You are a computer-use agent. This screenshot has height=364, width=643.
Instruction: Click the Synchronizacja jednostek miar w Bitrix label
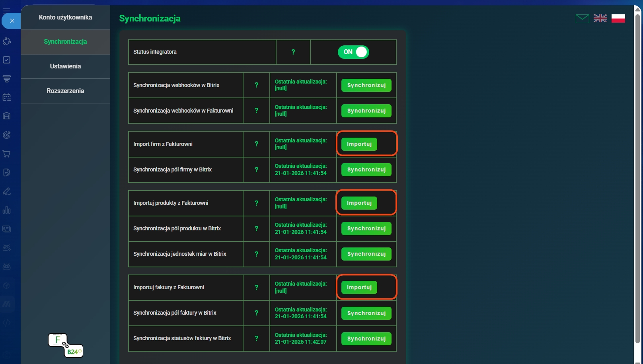pos(180,254)
